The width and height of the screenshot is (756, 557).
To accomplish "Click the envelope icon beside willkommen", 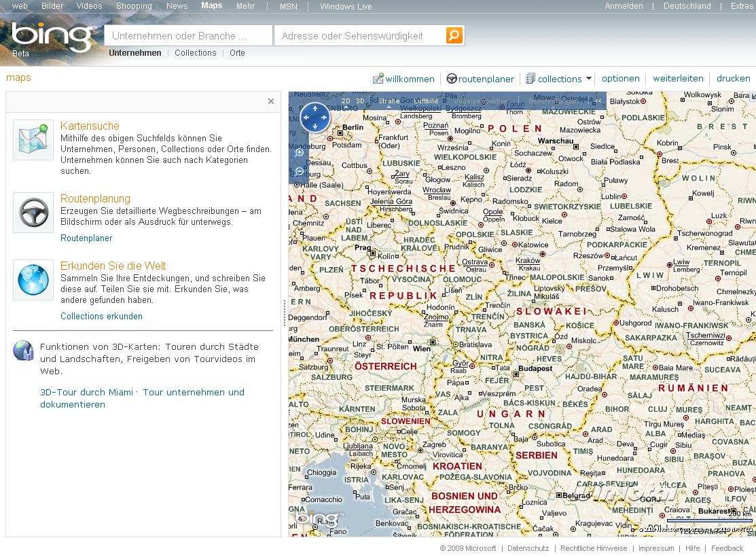I will 378,79.
